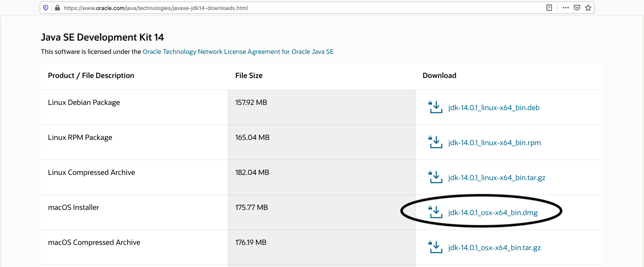
Task: Open Oracle Technology Network License Agreement link
Action: tap(238, 51)
